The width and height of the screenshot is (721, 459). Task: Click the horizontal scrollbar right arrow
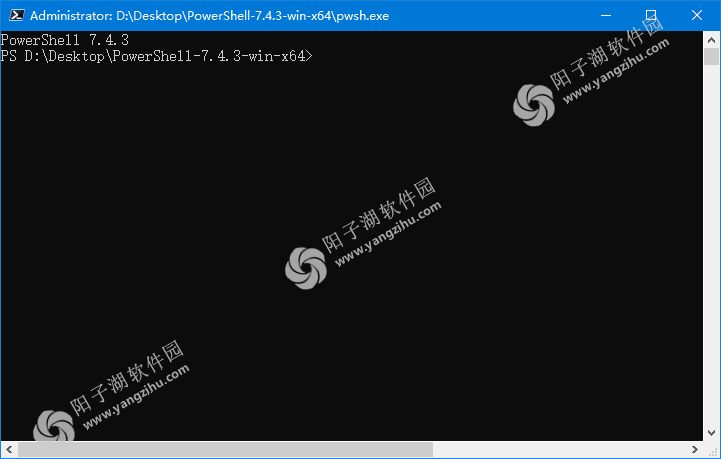pyautogui.click(x=695, y=449)
